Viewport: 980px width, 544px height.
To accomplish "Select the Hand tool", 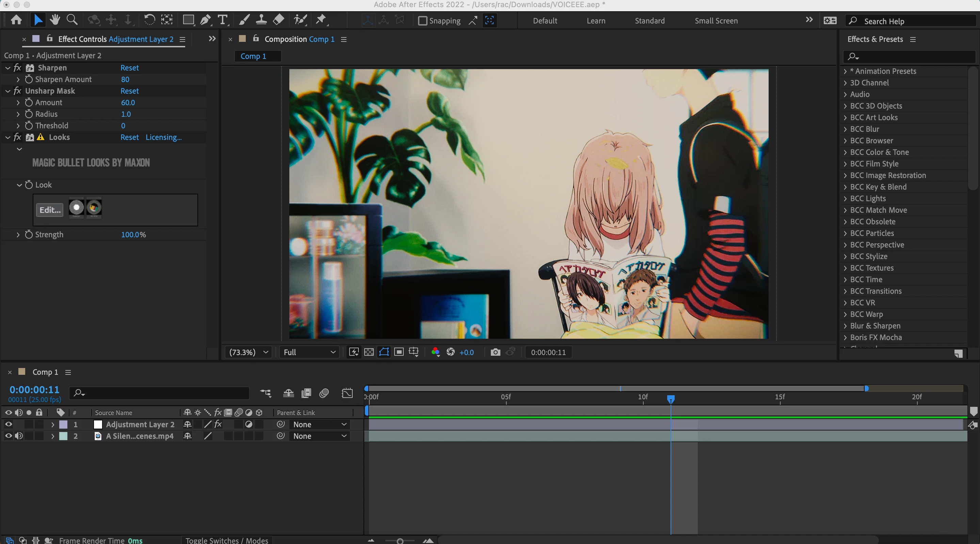I will [x=55, y=20].
